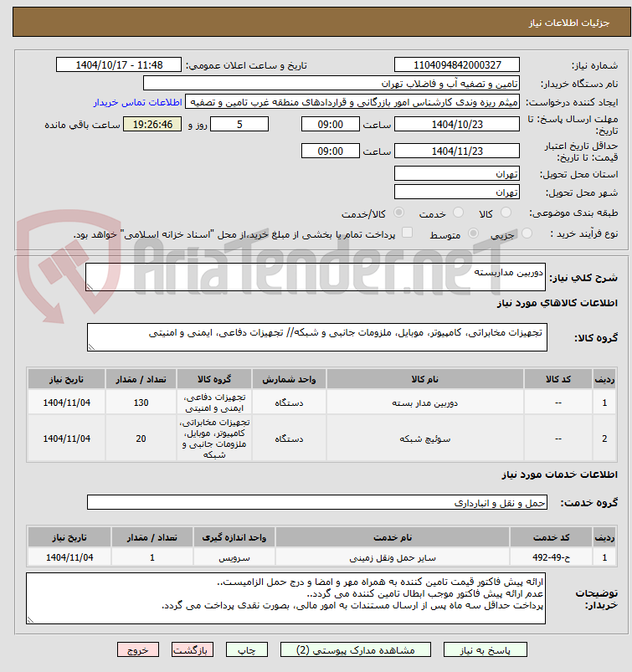
Task: Click the شهر محل تحویل field
Action: point(457,192)
